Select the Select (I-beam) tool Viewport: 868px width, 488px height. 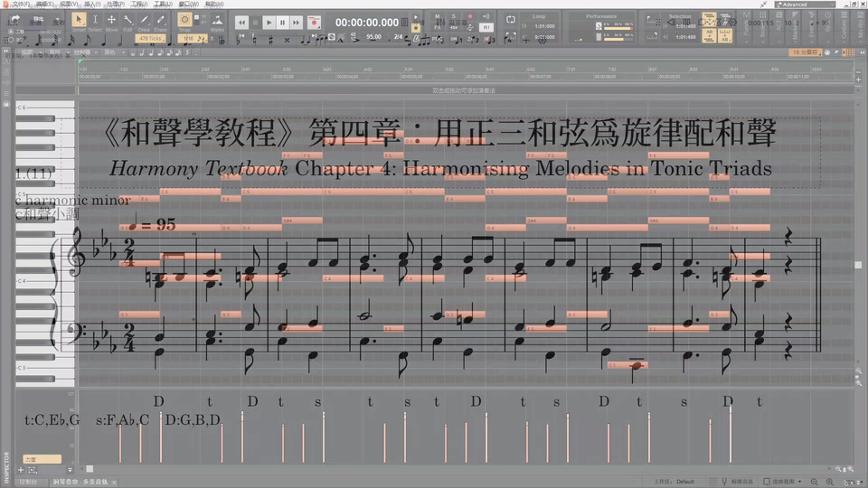pyautogui.click(x=95, y=20)
